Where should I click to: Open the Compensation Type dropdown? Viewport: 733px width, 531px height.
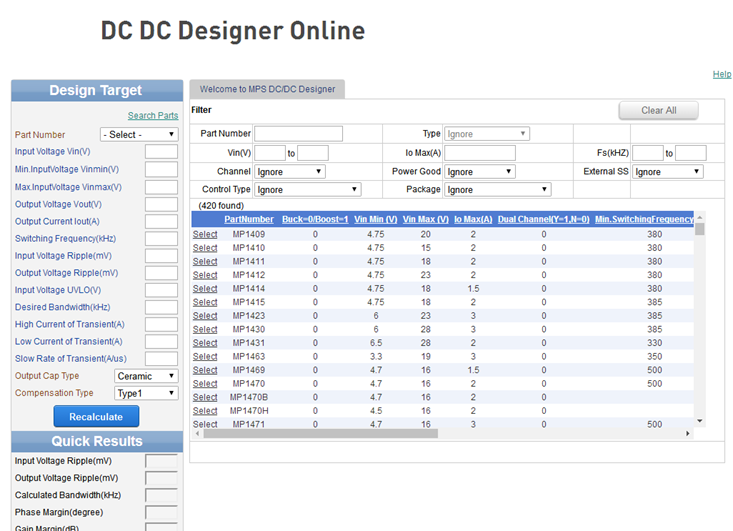click(x=146, y=393)
